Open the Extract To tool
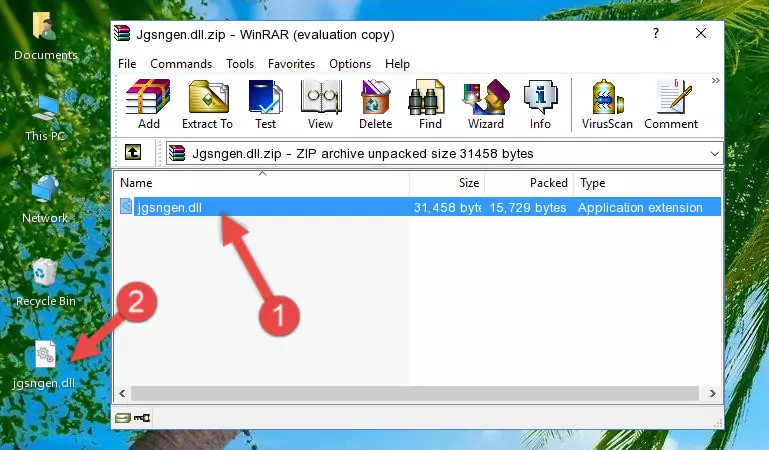769x450 pixels. [207, 104]
